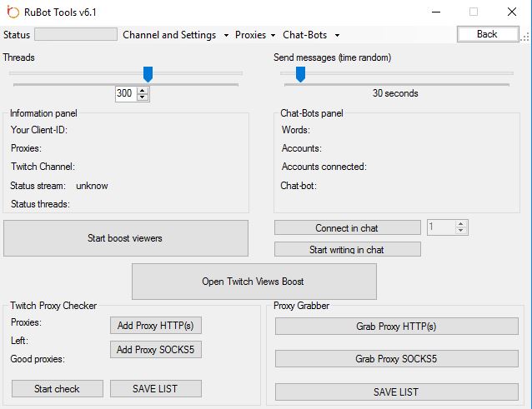Start check in Twitch Proxy Checker

[57, 389]
